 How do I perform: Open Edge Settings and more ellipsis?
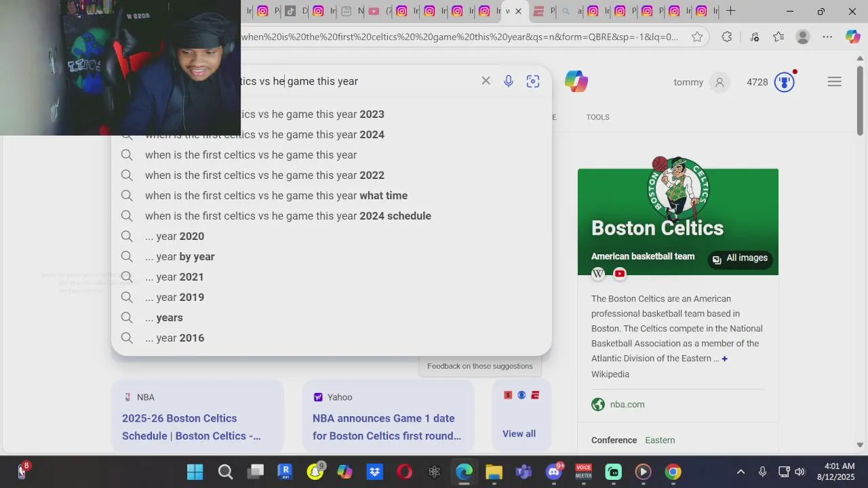(827, 37)
